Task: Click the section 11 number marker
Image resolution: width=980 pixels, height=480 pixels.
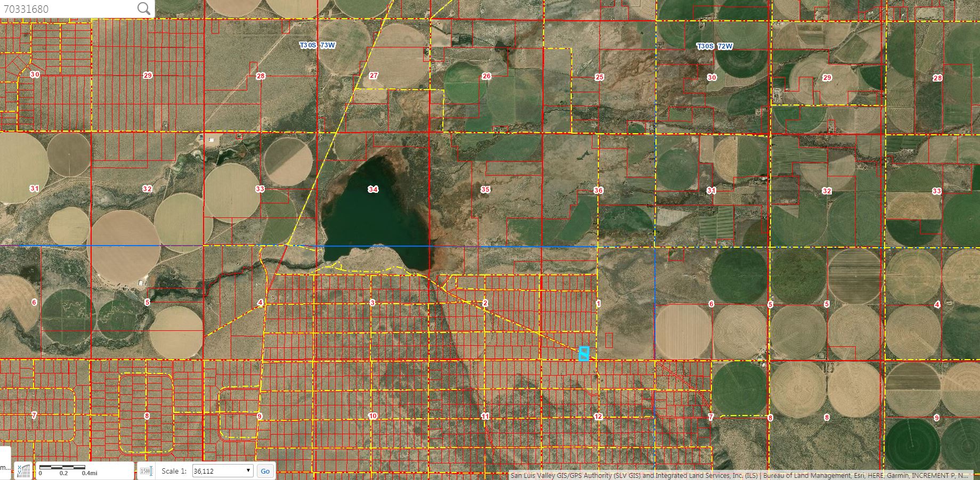Action: tap(485, 416)
